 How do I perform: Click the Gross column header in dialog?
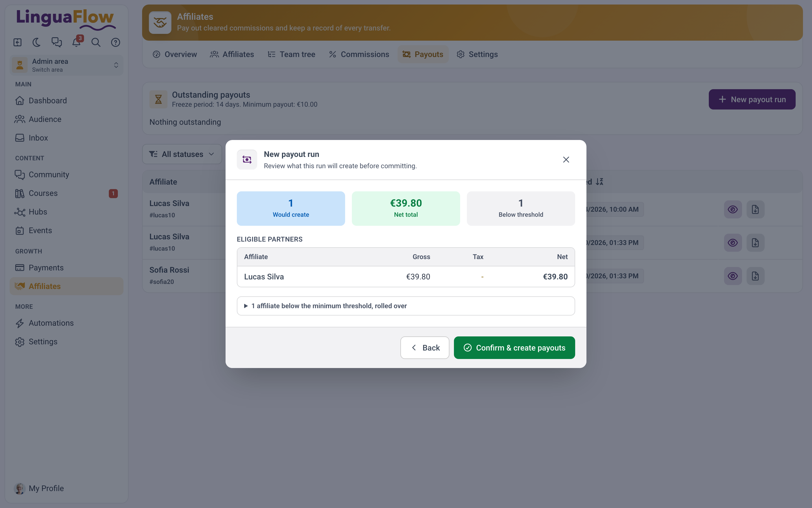click(x=421, y=257)
